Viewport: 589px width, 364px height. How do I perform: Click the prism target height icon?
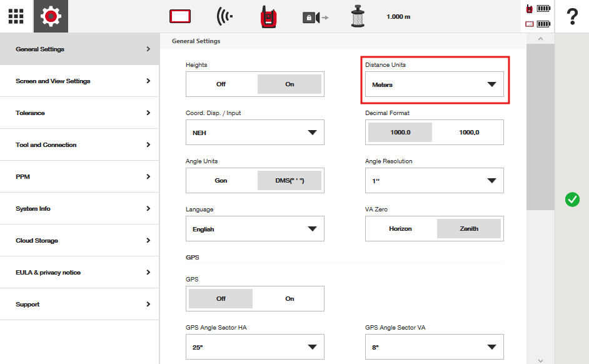click(358, 17)
